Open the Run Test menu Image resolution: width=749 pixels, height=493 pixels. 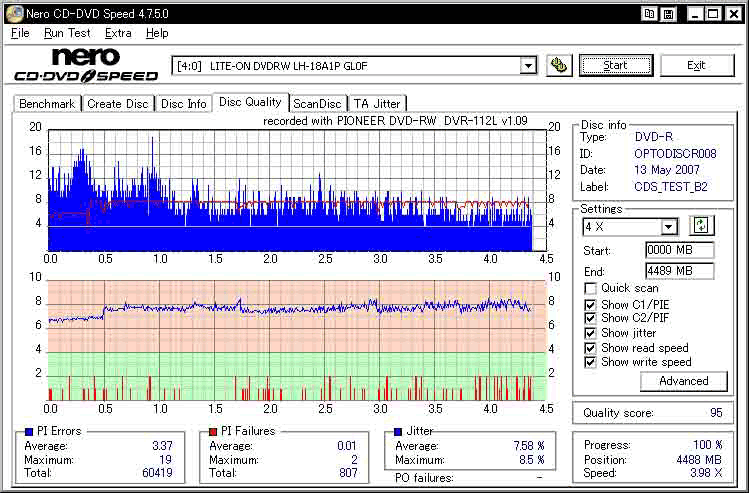coord(67,33)
